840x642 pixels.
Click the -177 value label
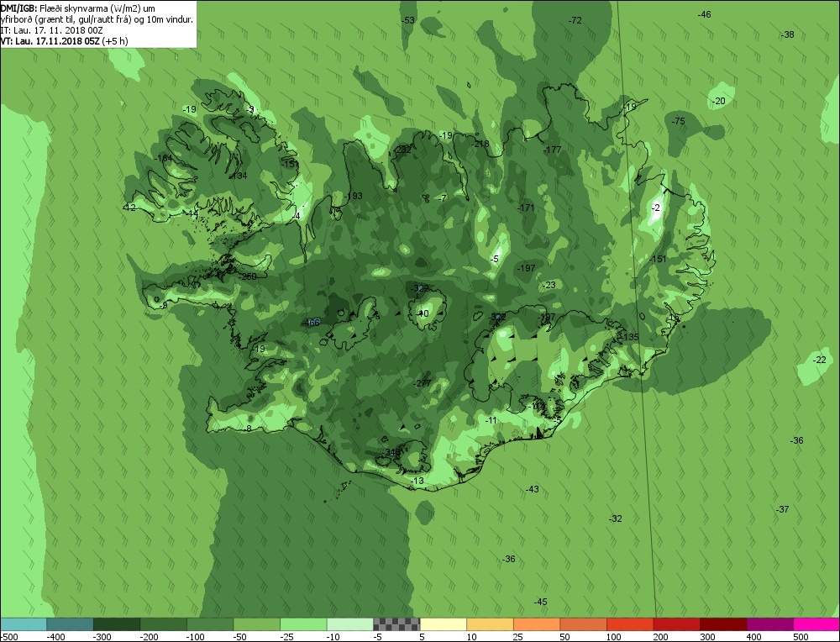[x=553, y=150]
